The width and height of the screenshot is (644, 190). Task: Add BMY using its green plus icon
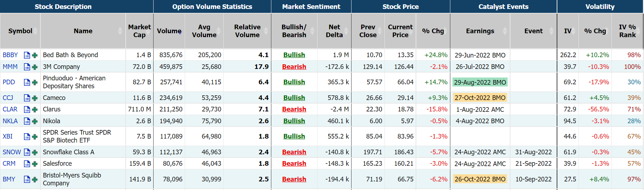[x=35, y=179]
